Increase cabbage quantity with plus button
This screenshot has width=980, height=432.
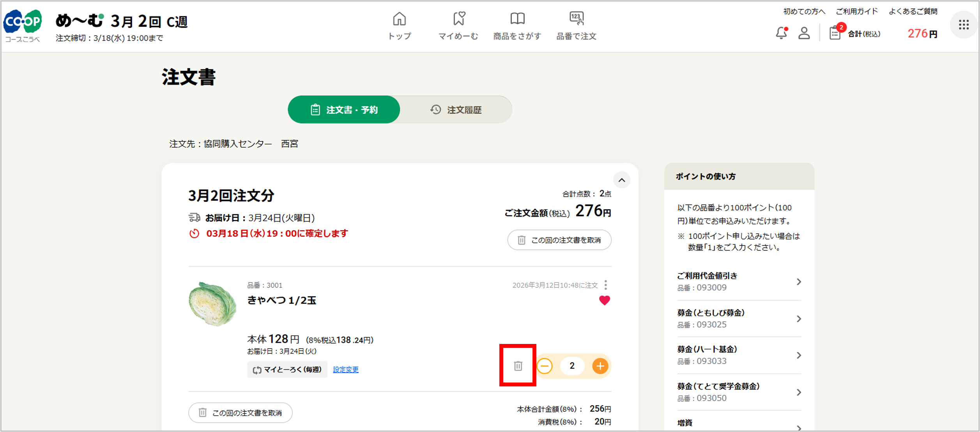[600, 366]
